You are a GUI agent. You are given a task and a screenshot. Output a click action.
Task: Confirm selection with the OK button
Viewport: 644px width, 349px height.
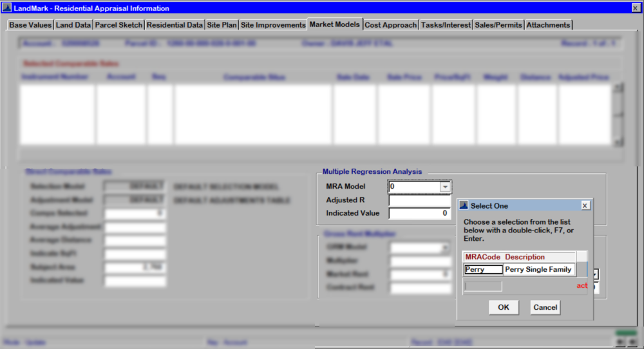[x=504, y=308]
